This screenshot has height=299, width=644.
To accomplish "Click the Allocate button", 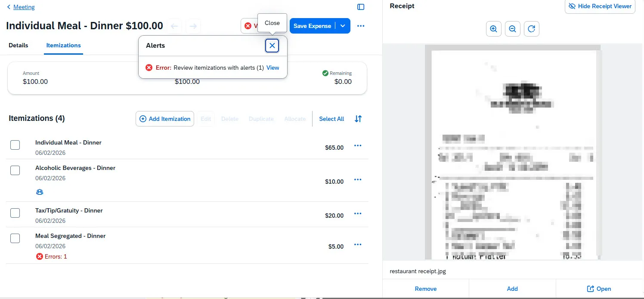I will 295,119.
